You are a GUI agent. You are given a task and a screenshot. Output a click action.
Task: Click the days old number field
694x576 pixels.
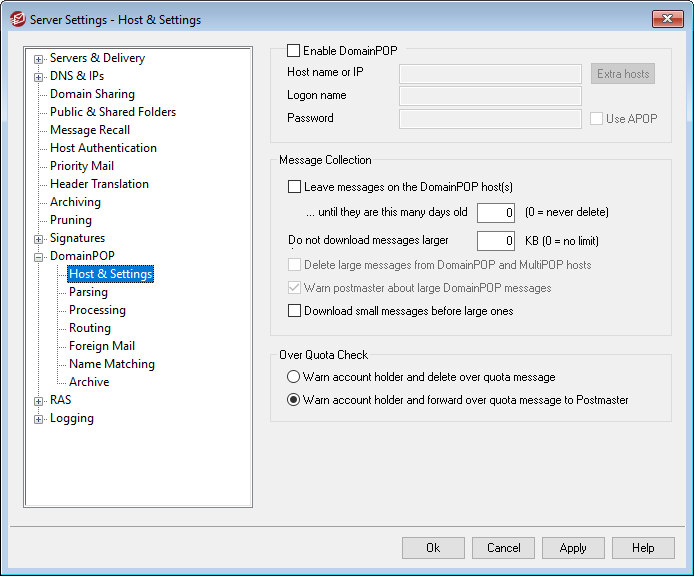[x=495, y=213]
